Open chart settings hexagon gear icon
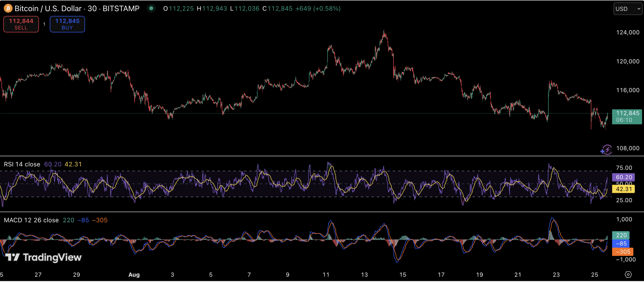This screenshot has height=282, width=644. click(628, 274)
